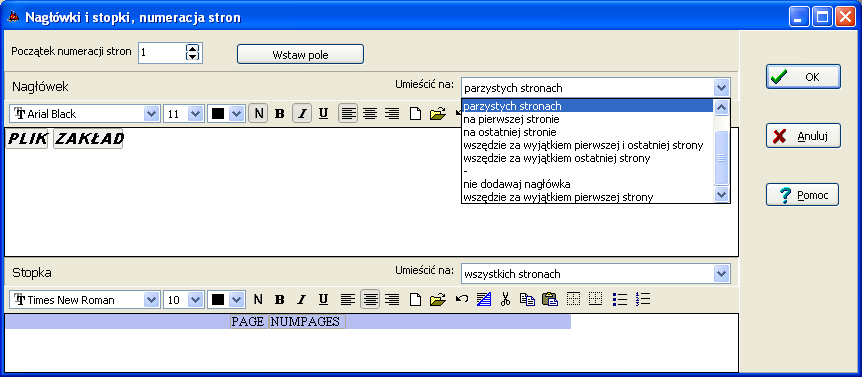Increase page numbering start value
The width and height of the screenshot is (862, 377).
[192, 48]
